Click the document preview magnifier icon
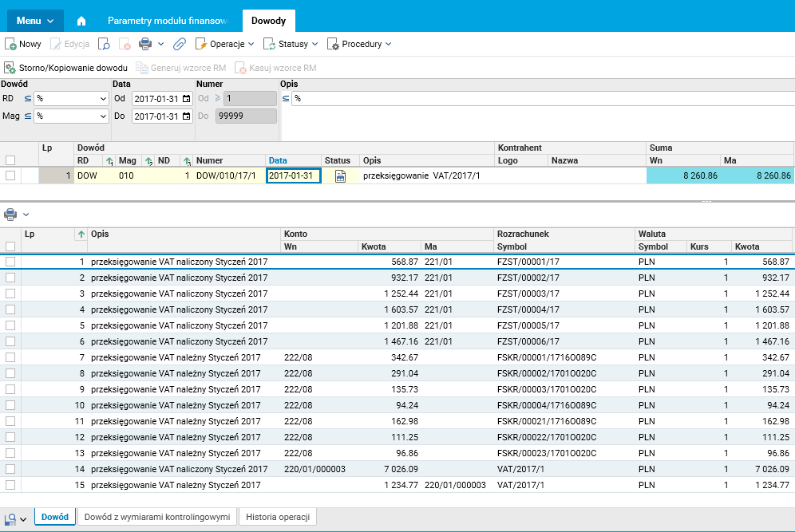This screenshot has height=532, width=795. point(104,45)
